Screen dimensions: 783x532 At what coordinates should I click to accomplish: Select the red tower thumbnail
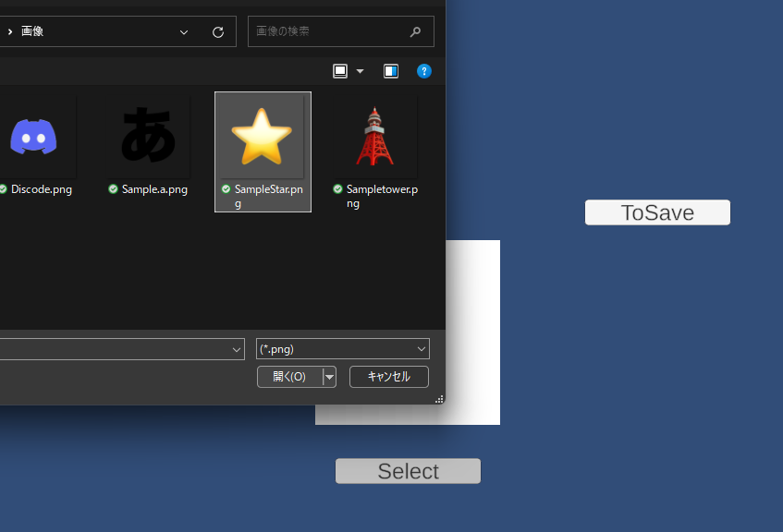(374, 137)
